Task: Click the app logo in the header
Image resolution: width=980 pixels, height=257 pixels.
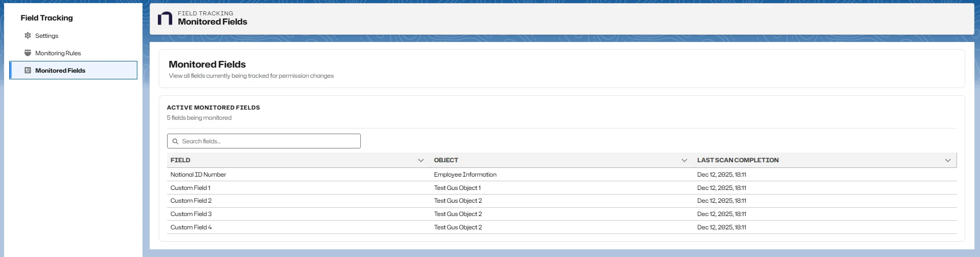Action: (x=165, y=18)
